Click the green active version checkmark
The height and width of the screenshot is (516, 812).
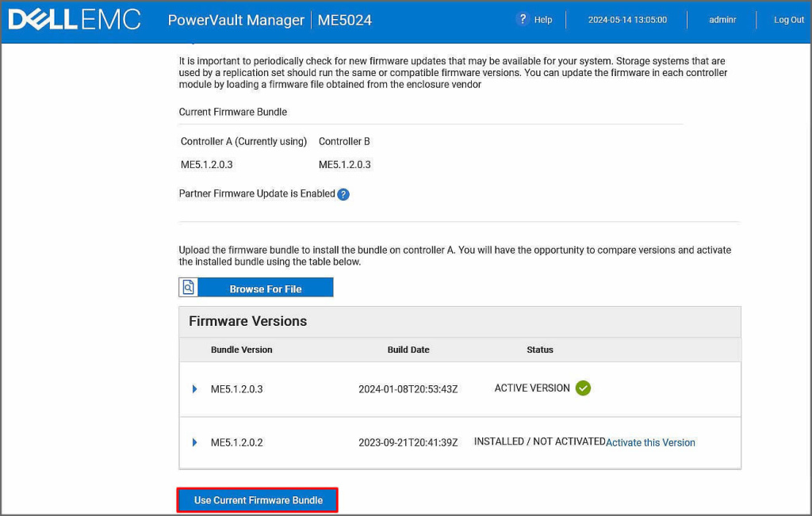(583, 388)
